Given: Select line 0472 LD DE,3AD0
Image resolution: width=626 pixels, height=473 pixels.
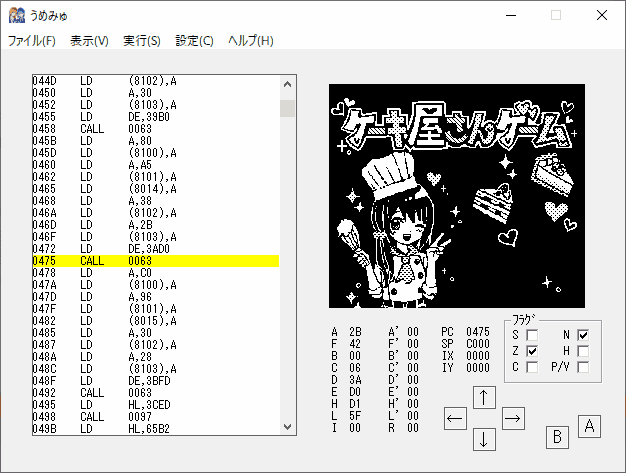Looking at the screenshot, I should 156,249.
